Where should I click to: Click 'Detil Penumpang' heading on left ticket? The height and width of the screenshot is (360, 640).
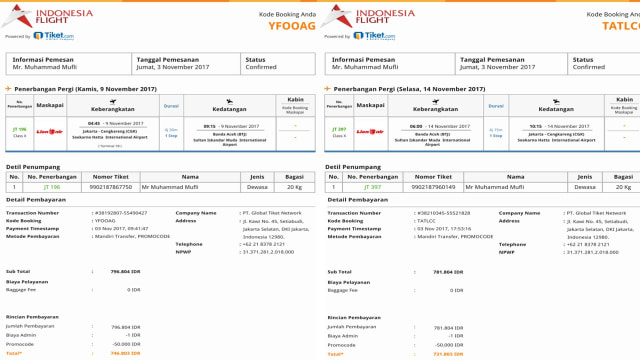point(33,167)
